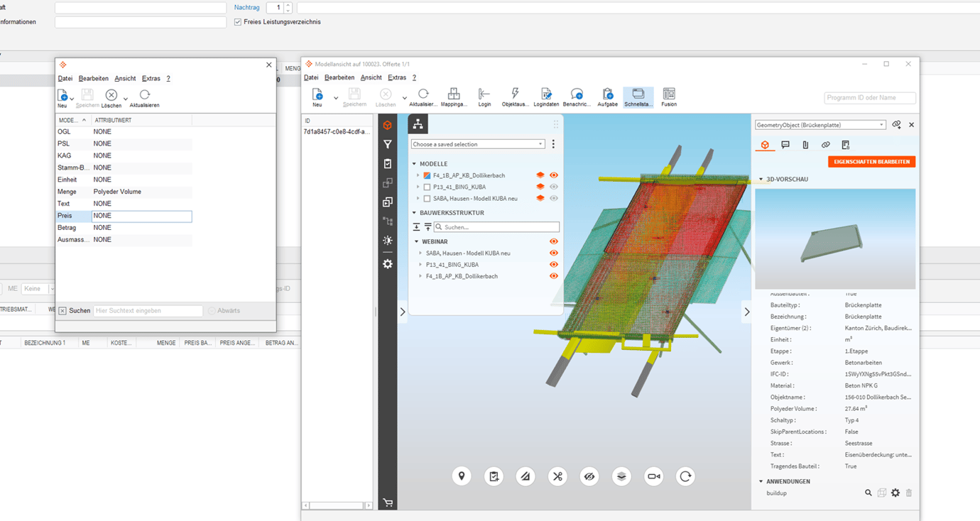
Task: Open the 'Choose a saved selection' dropdown
Action: click(x=477, y=144)
